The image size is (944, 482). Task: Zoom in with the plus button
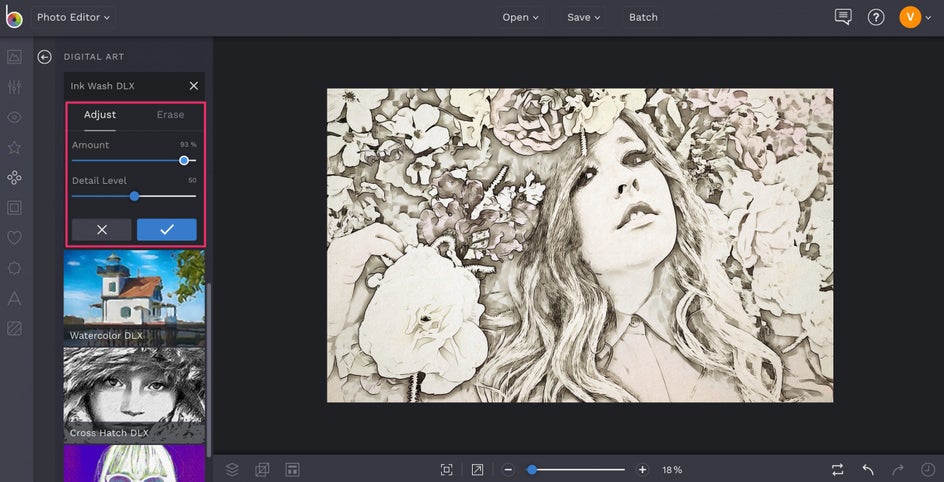click(642, 469)
